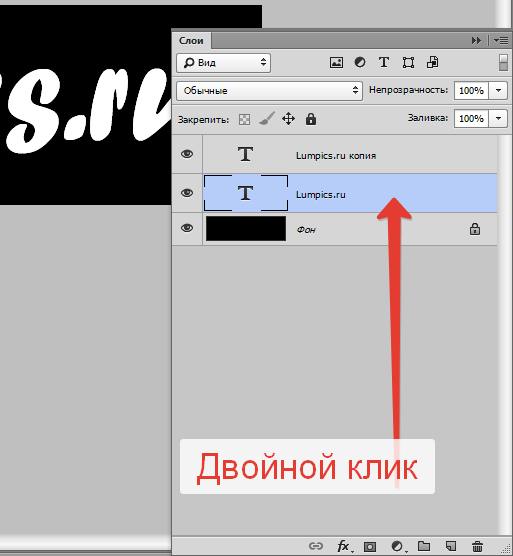513x556 pixels.
Task: Click the Непрозрачность label
Action: coord(408,90)
